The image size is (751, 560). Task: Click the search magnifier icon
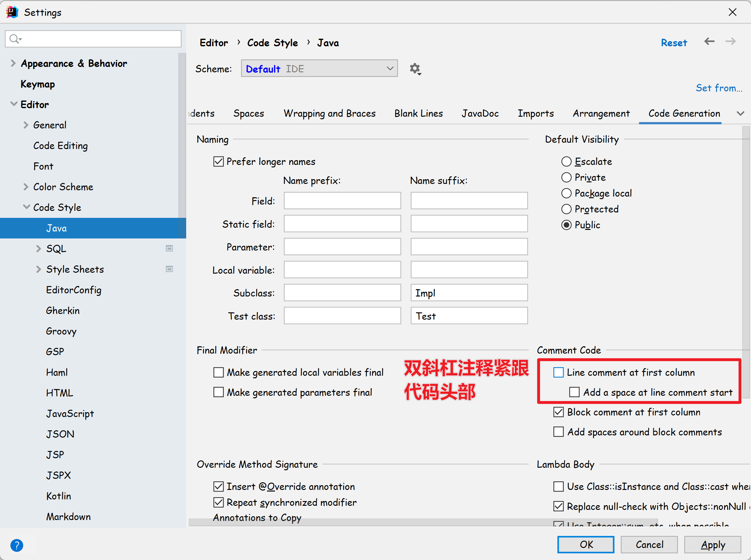pos(14,39)
